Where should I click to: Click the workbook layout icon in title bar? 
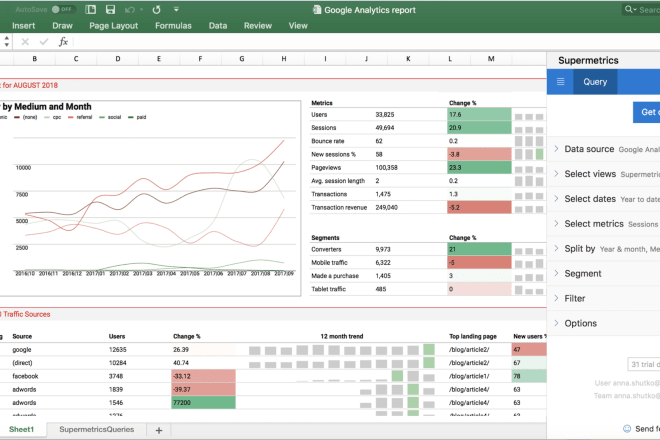click(90, 9)
